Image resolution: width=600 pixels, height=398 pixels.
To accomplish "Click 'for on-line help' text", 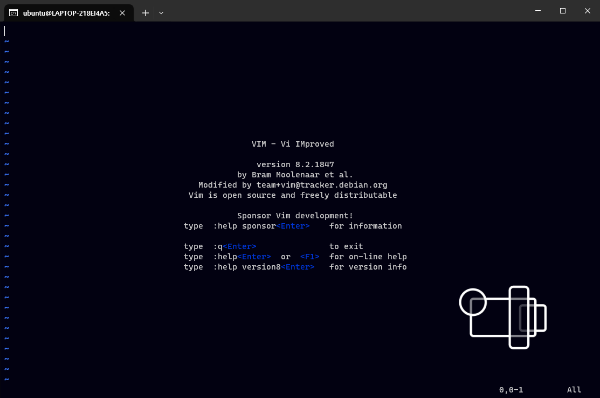I will 368,257.
